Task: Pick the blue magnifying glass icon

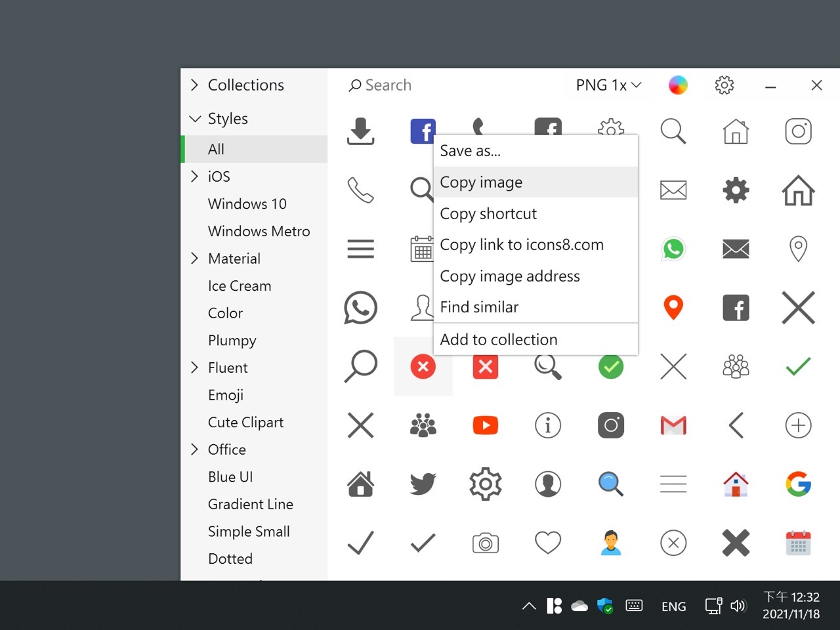Action: point(611,484)
